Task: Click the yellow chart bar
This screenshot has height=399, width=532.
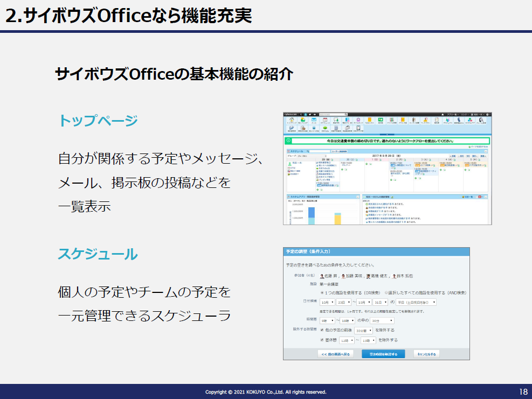Action: click(x=337, y=220)
